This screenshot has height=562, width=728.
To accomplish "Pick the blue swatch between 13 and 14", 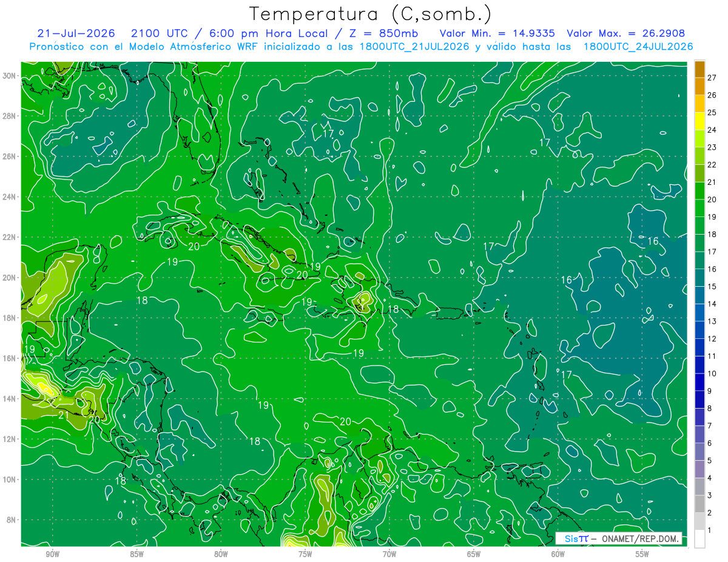I will [x=700, y=312].
